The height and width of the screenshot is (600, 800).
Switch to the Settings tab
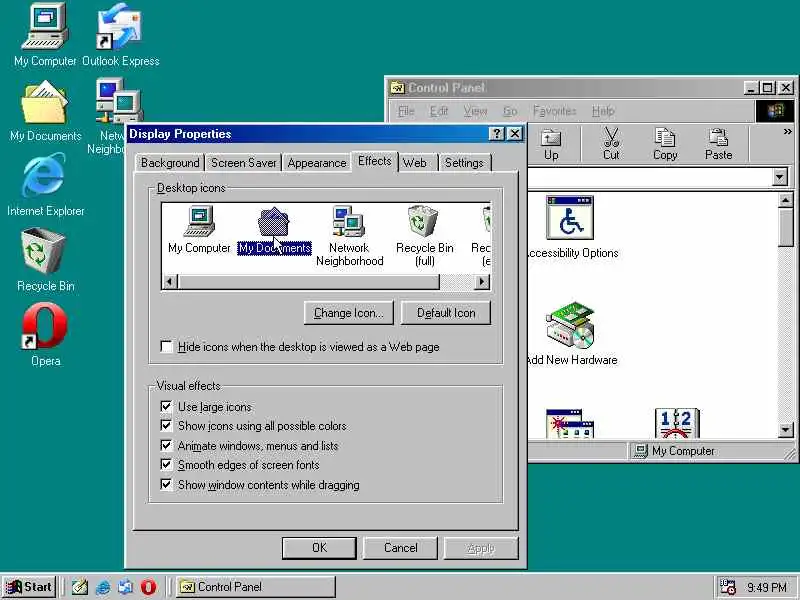[464, 163]
